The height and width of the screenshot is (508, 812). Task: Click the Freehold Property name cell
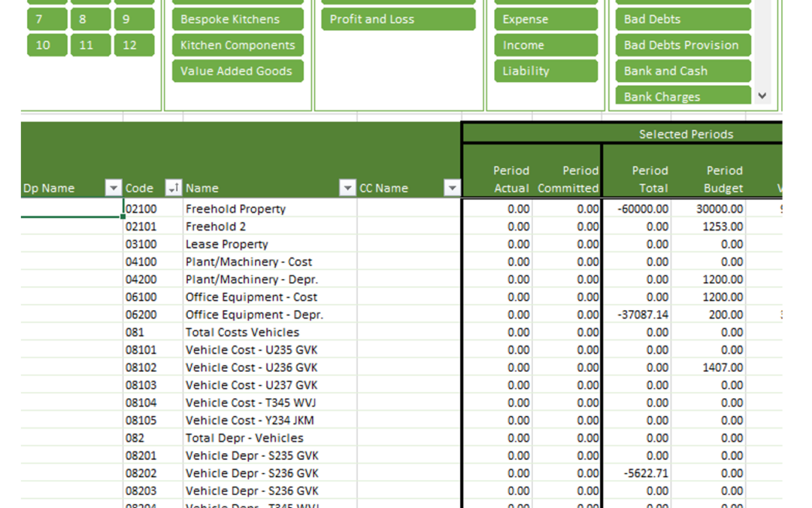click(x=269, y=209)
